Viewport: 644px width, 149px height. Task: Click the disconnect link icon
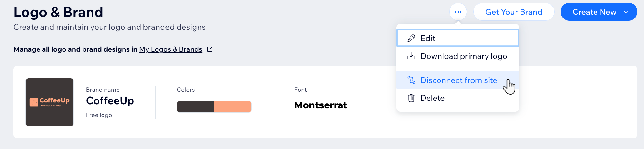[411, 80]
